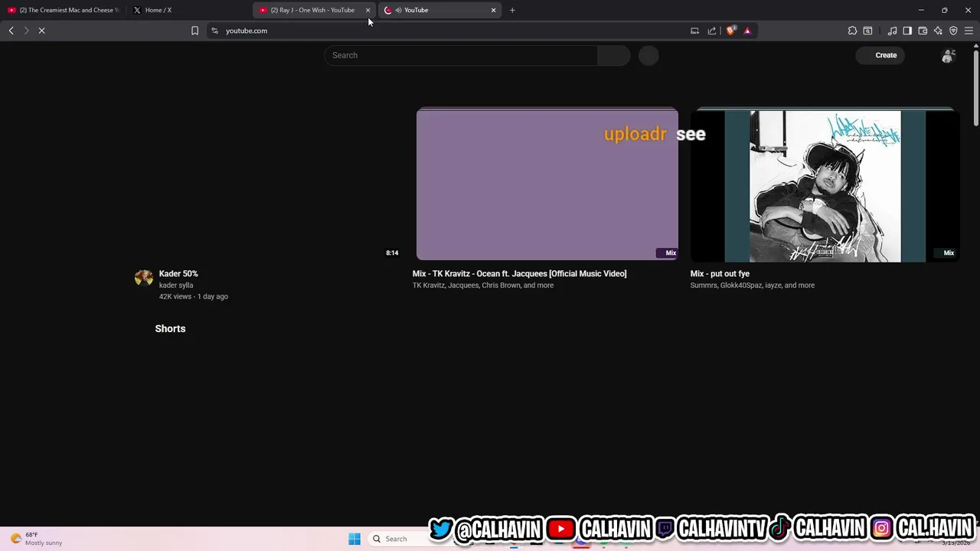
Task: Close the YouTube tab
Action: pos(493,10)
